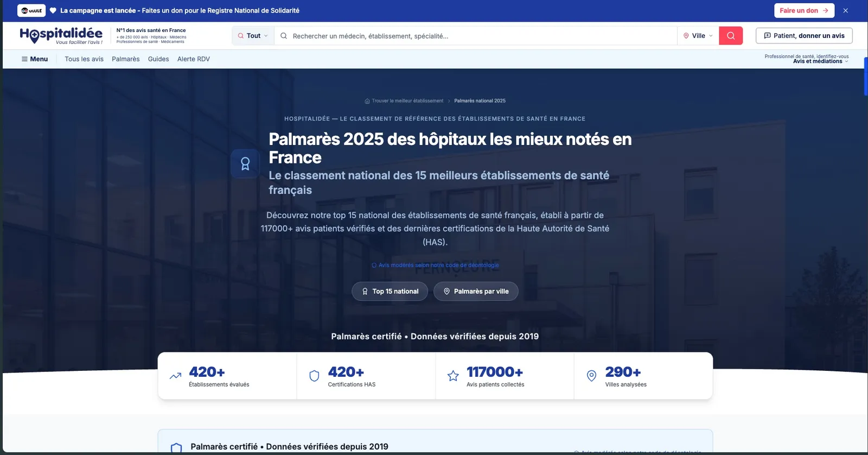The width and height of the screenshot is (868, 455).
Task: Open the hamburger Menu
Action: [35, 59]
